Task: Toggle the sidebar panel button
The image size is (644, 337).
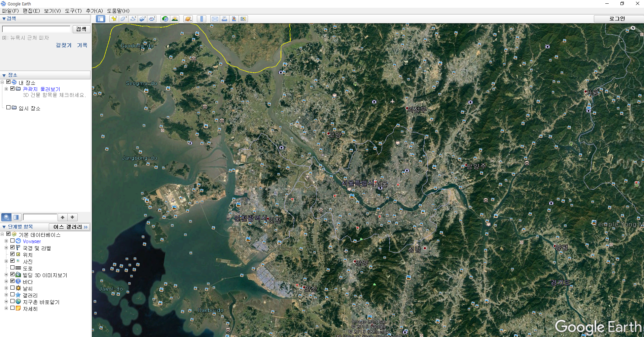Action: click(101, 19)
